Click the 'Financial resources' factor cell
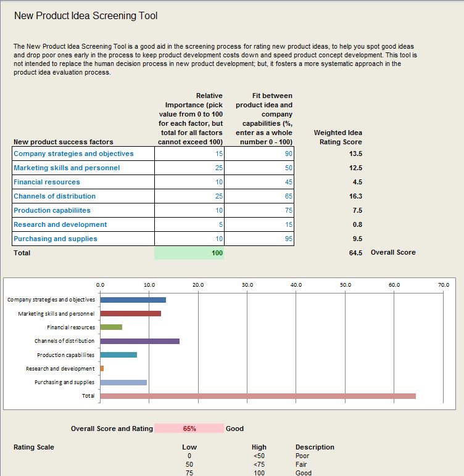Viewport: 464px width, 476px height. point(83,182)
